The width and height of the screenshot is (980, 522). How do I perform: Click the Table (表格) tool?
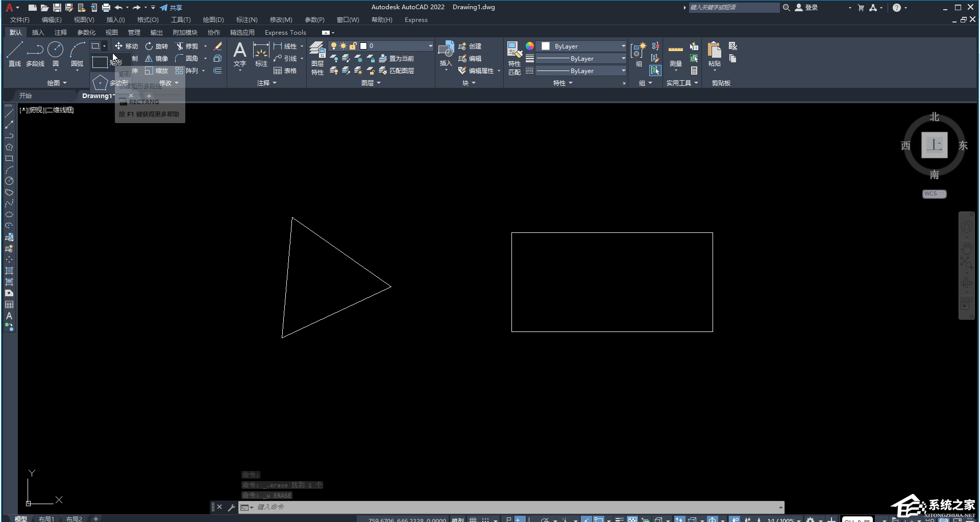tap(285, 70)
